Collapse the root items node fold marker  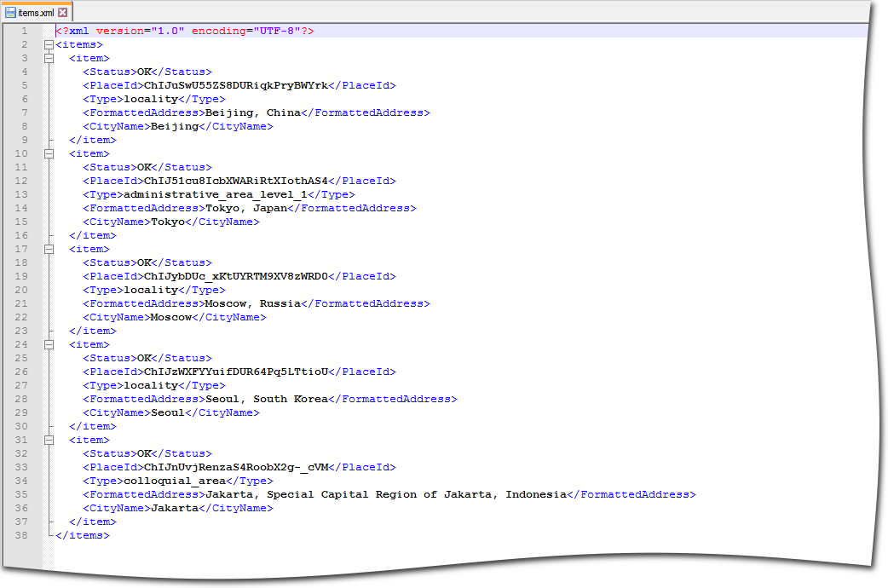click(x=49, y=44)
